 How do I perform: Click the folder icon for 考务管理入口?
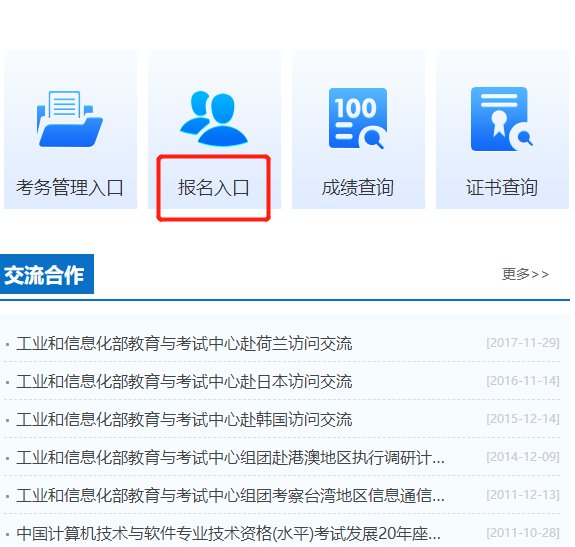(x=70, y=119)
